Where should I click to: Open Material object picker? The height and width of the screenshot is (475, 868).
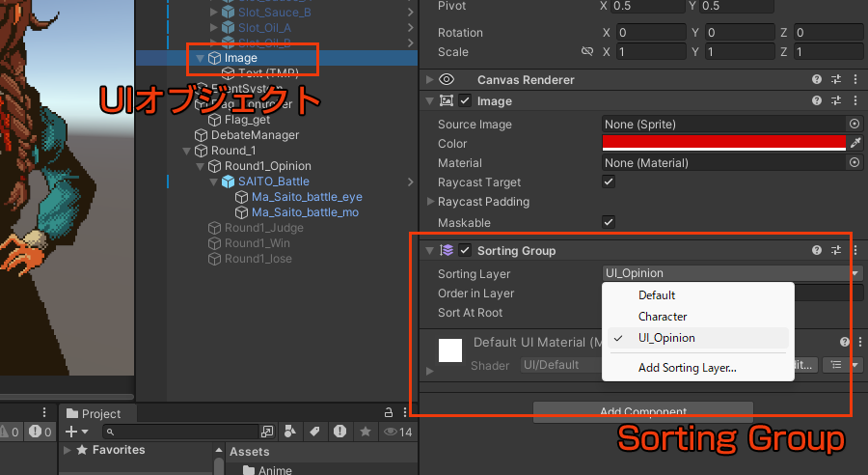pyautogui.click(x=854, y=163)
